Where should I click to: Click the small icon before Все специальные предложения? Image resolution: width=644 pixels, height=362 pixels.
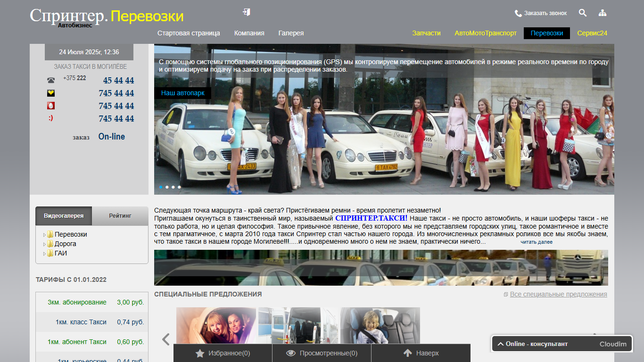506,295
